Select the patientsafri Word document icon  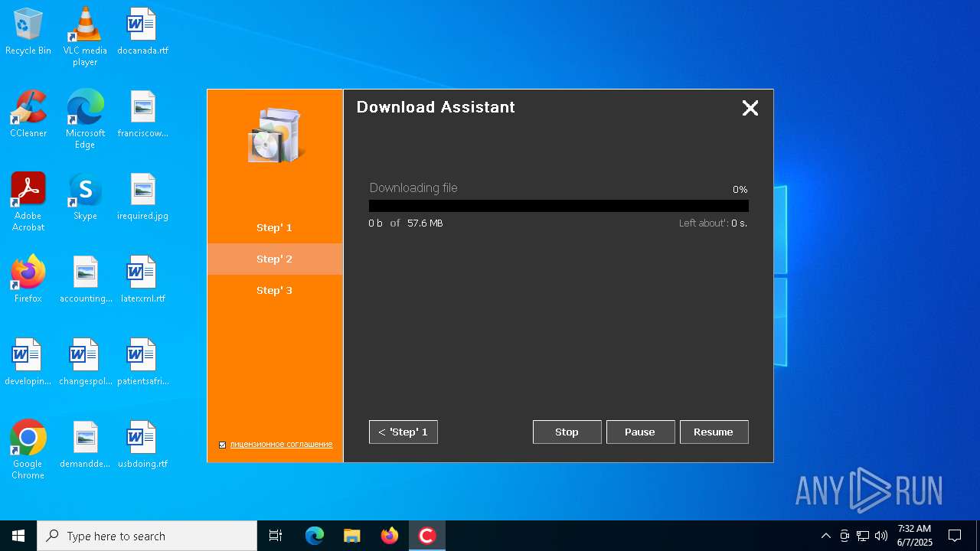(142, 363)
